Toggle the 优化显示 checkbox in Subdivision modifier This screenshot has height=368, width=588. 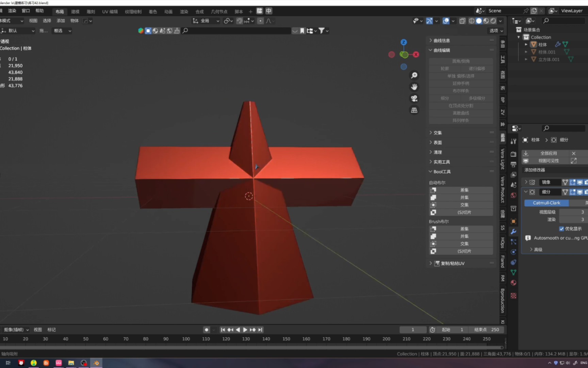point(562,229)
